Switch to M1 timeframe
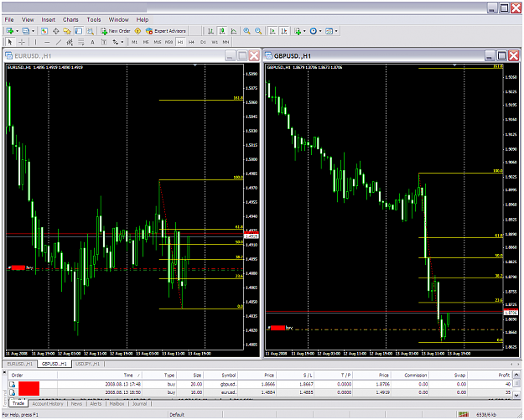Screen dimensions: 524x420 134,42
